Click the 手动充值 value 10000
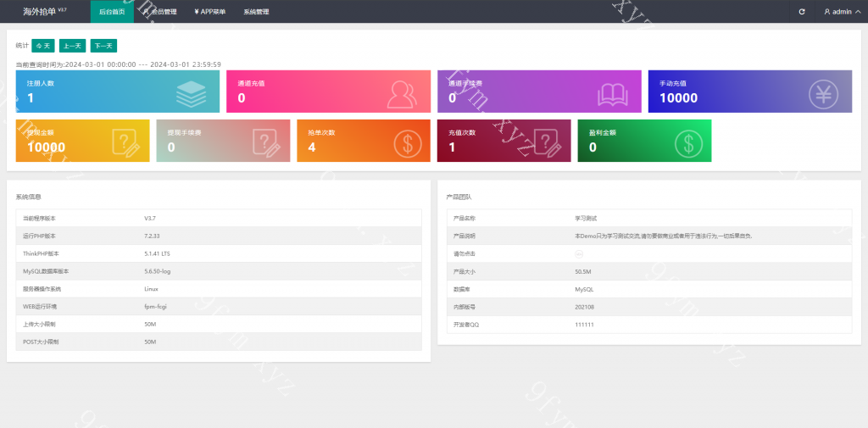Viewport: 868px width, 428px height. pos(679,98)
